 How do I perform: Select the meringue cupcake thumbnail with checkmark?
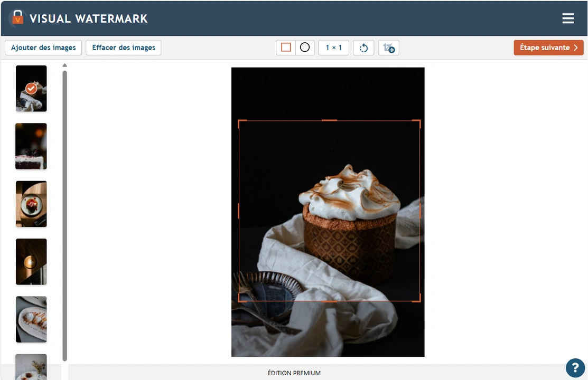tap(31, 89)
